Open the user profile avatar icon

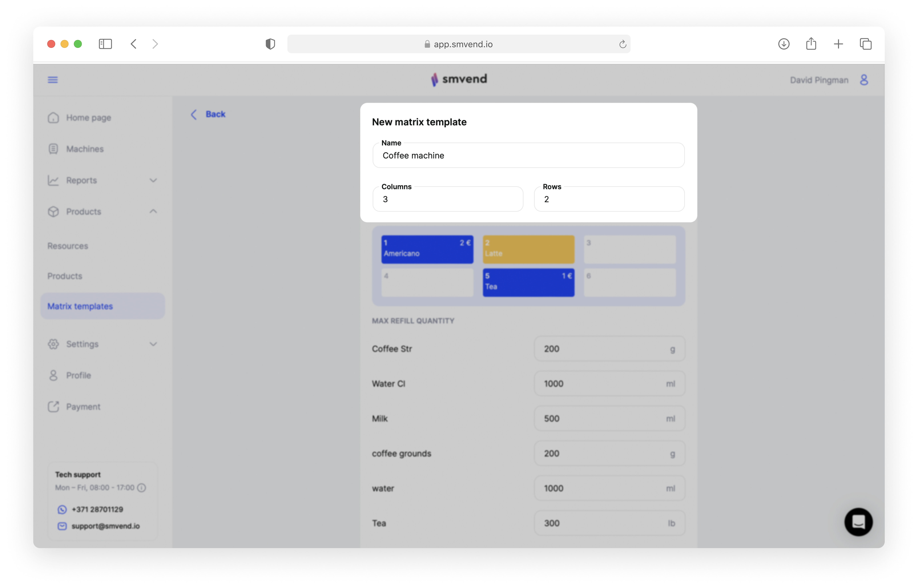[864, 80]
